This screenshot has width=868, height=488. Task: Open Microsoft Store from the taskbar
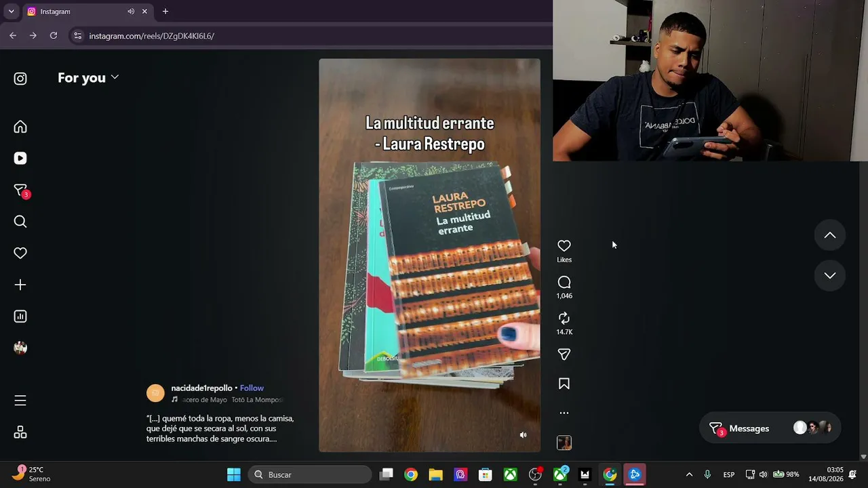tap(485, 474)
